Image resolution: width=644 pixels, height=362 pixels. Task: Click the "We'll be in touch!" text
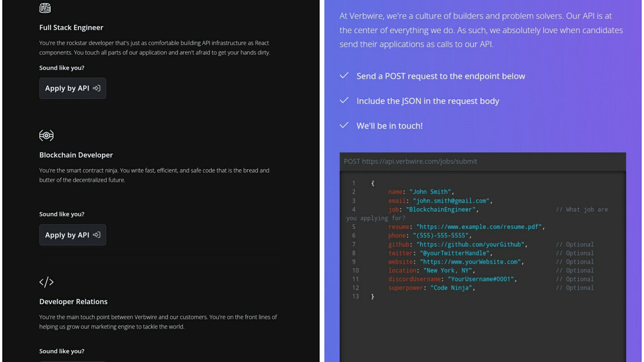[x=390, y=125]
